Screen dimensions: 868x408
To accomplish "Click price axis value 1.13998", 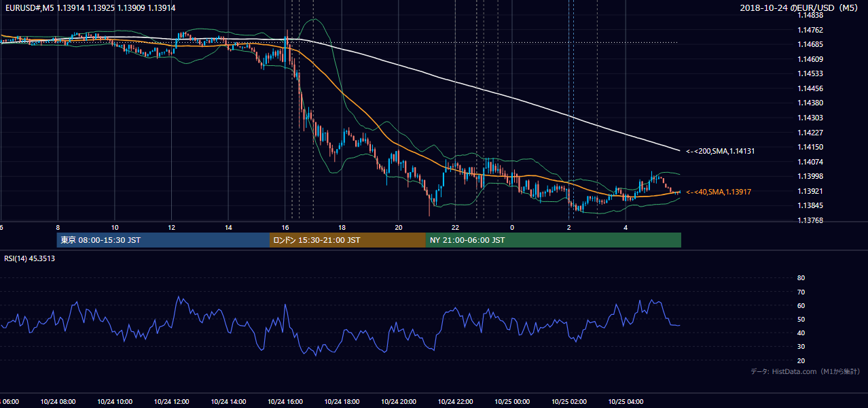I will click(x=810, y=176).
